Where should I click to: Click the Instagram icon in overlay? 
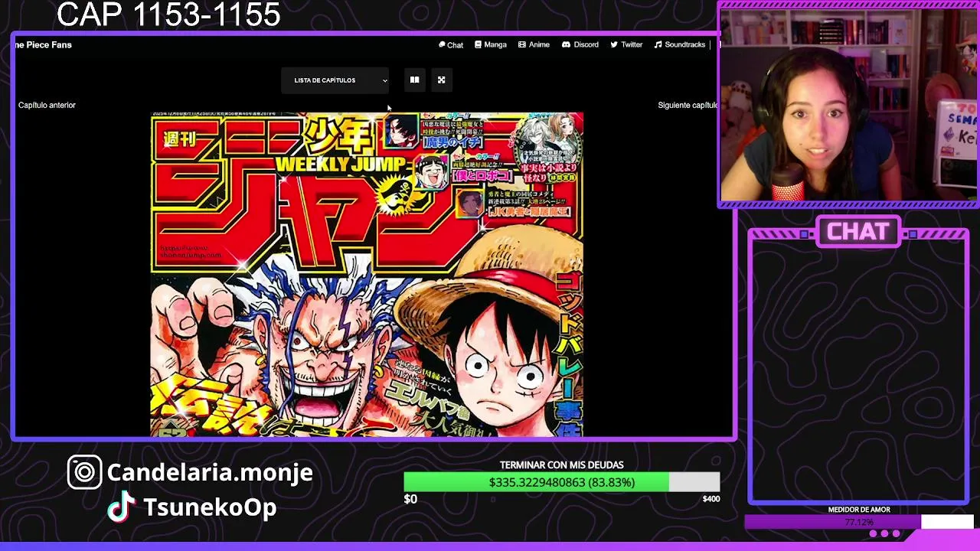pos(84,472)
